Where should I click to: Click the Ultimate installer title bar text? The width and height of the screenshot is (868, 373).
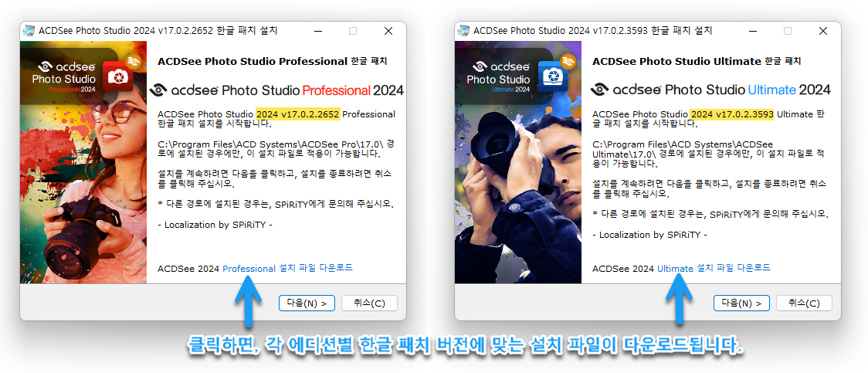pos(593,31)
